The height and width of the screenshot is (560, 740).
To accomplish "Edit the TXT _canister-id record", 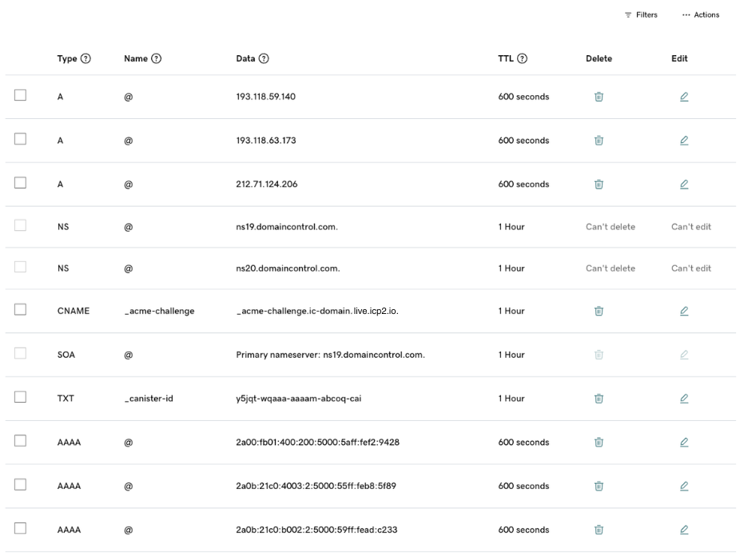I will pos(683,398).
